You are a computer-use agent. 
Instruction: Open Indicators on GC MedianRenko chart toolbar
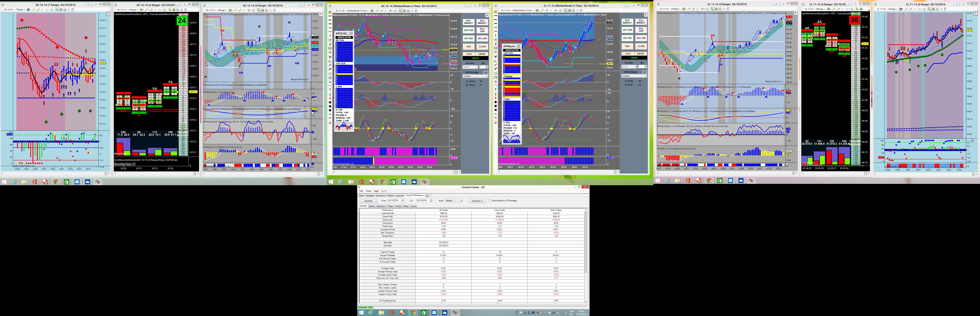click(409, 11)
